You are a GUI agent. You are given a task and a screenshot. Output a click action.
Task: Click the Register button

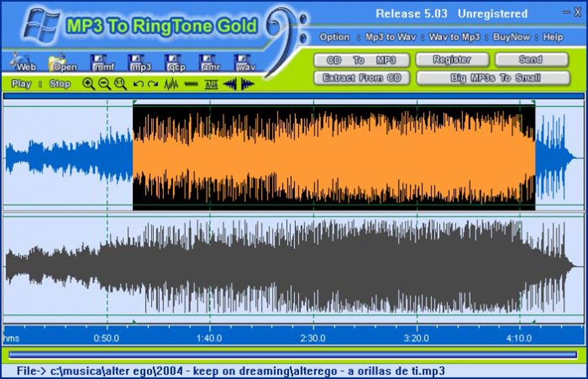453,59
